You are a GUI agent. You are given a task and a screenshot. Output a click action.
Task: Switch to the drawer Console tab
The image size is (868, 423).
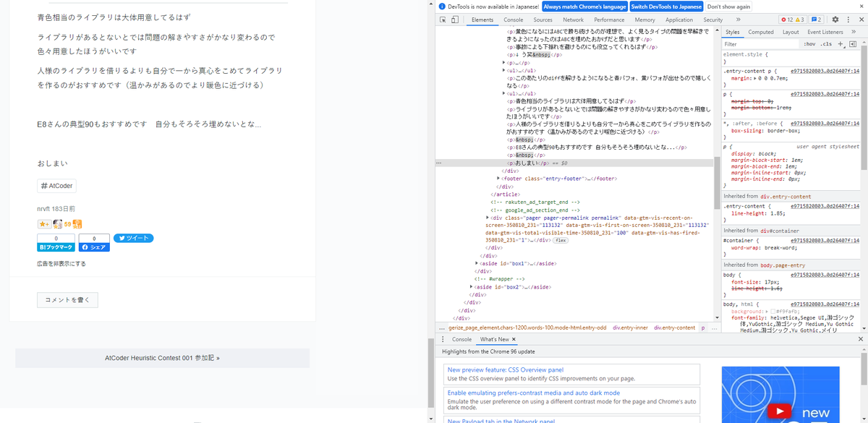461,339
